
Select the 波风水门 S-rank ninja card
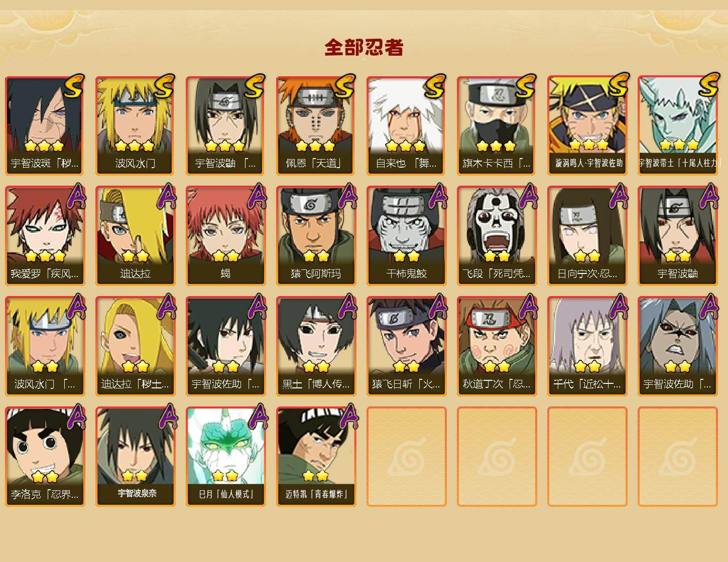(135, 125)
